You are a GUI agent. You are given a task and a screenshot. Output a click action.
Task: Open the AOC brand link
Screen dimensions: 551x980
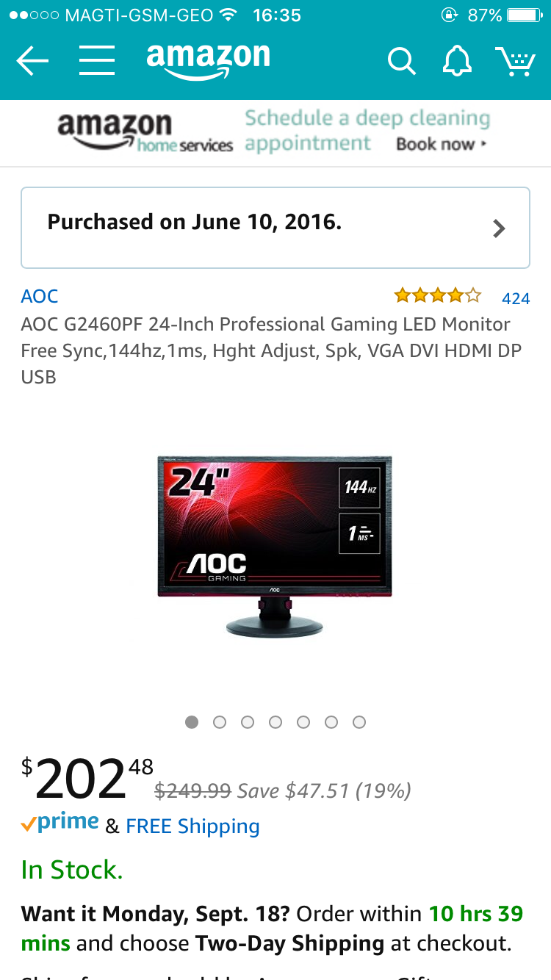[40, 296]
